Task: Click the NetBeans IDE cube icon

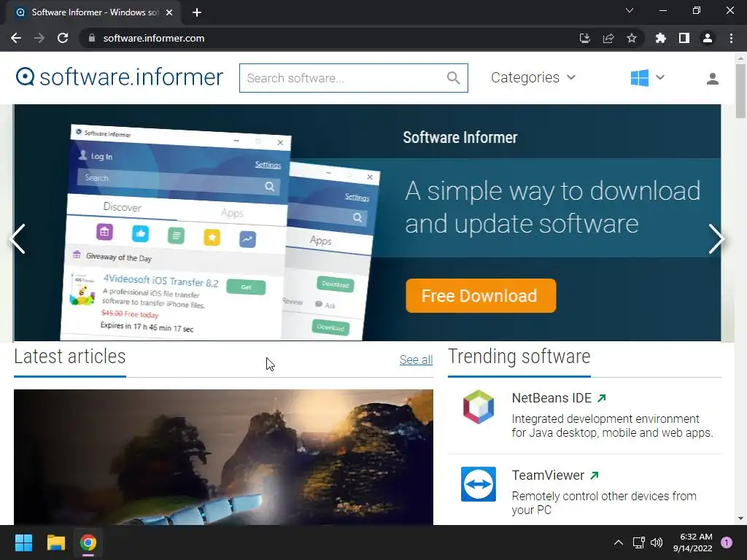Action: 479,407
